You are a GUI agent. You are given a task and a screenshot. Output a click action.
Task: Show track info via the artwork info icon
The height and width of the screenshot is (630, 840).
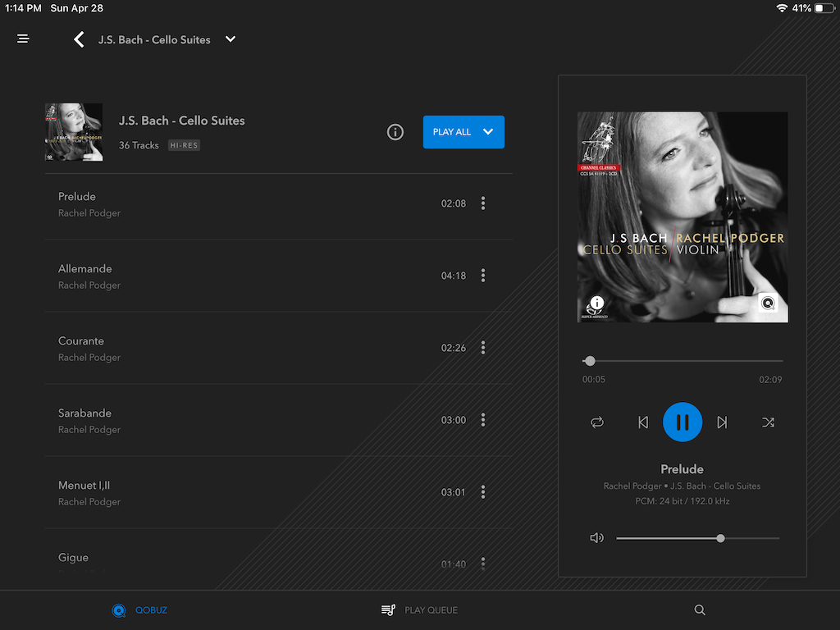pos(597,304)
